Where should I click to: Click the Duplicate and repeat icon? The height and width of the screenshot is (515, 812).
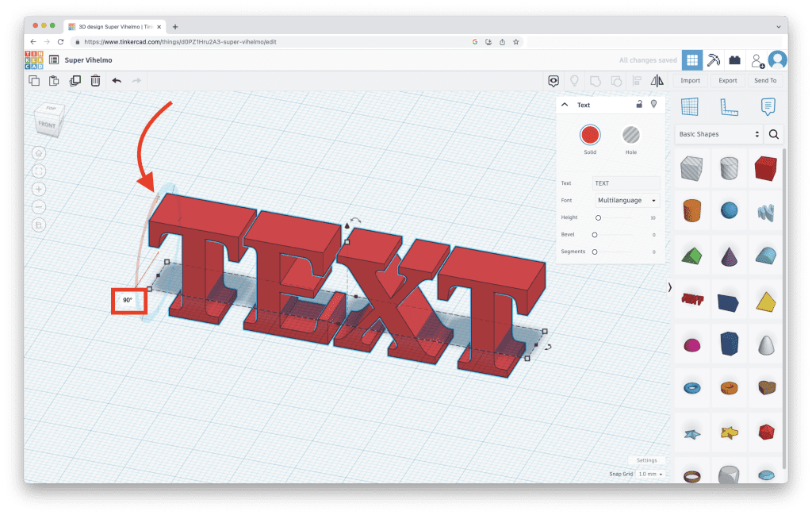click(x=75, y=80)
